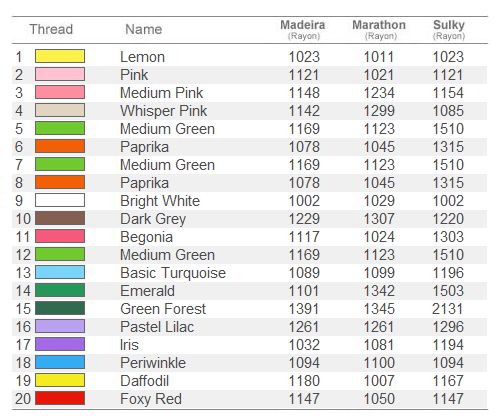Viewport: 500px width, 420px height.
Task: Click Marathon code 1342 for Emerald
Action: coord(379,291)
